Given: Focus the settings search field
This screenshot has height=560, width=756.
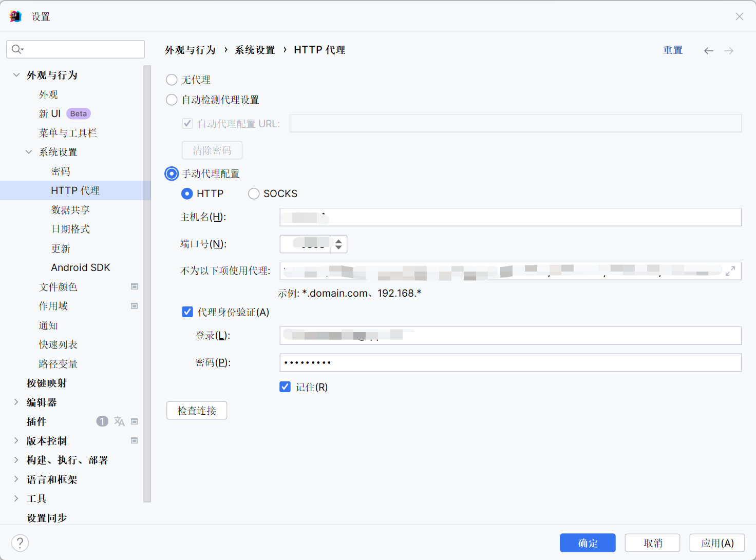Looking at the screenshot, I should [75, 49].
